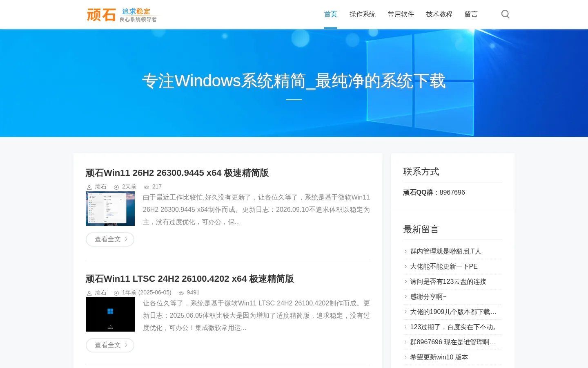Click excerpt text starting 让各位久等了，系统是基于
This screenshot has height=368, width=588.
coord(256,316)
